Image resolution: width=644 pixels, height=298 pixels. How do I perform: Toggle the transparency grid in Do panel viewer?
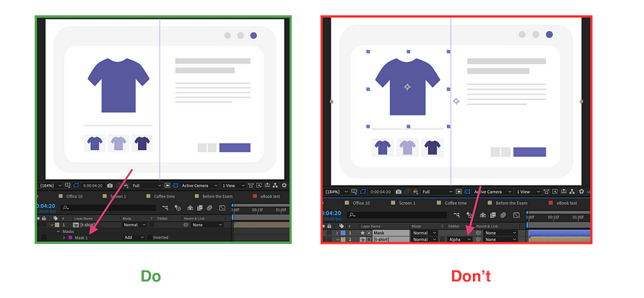click(x=175, y=185)
